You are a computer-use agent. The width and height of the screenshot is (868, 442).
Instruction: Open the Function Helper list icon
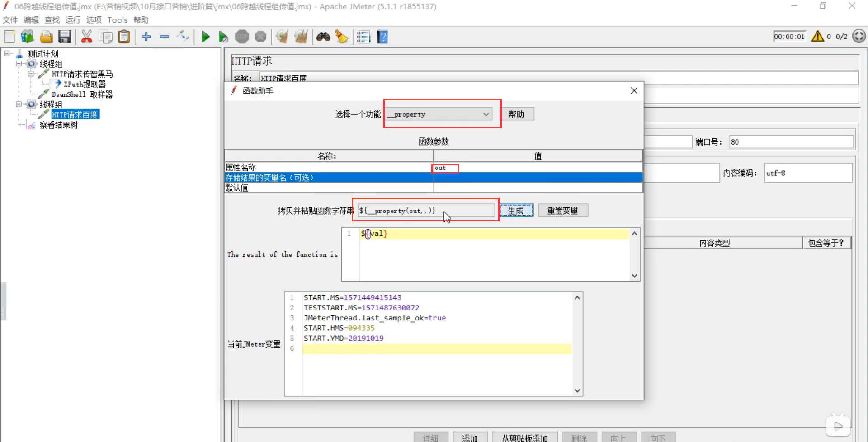pos(363,37)
